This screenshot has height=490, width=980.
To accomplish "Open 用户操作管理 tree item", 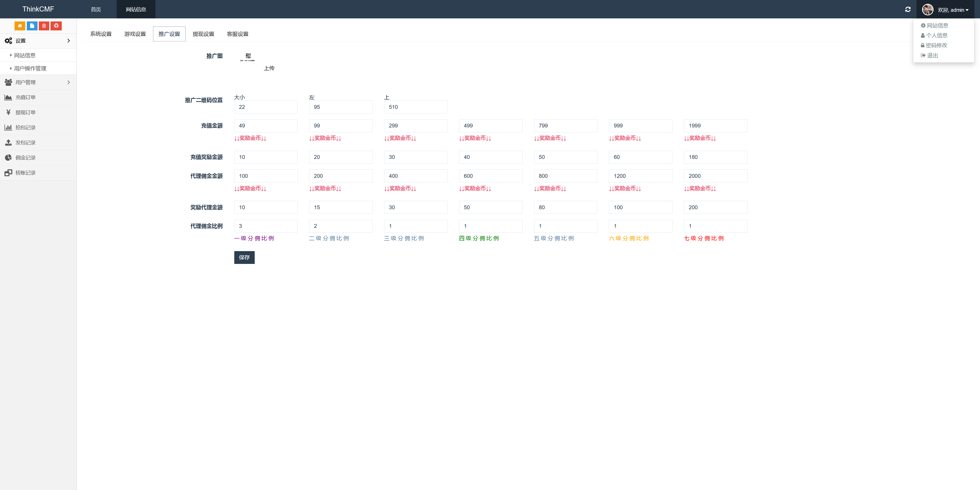I will 30,68.
